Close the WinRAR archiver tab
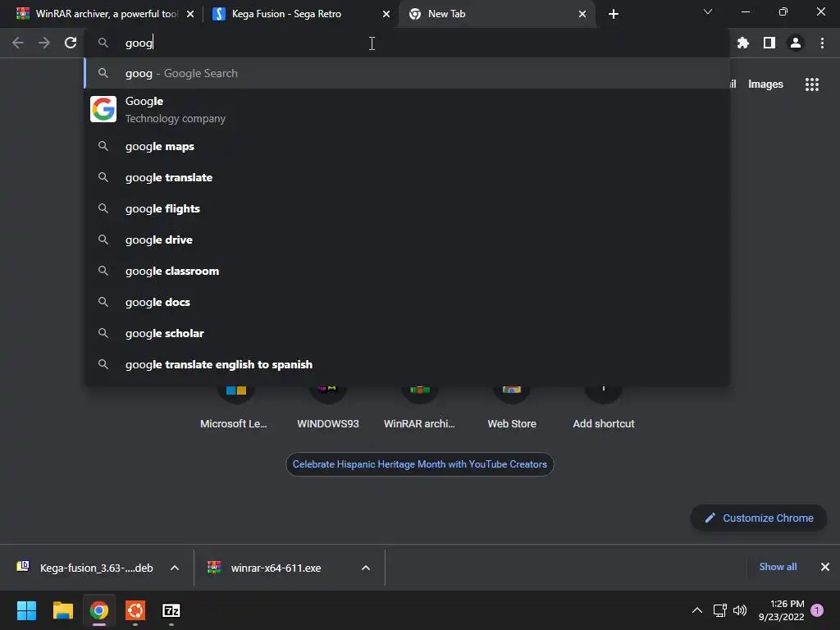 tap(190, 14)
